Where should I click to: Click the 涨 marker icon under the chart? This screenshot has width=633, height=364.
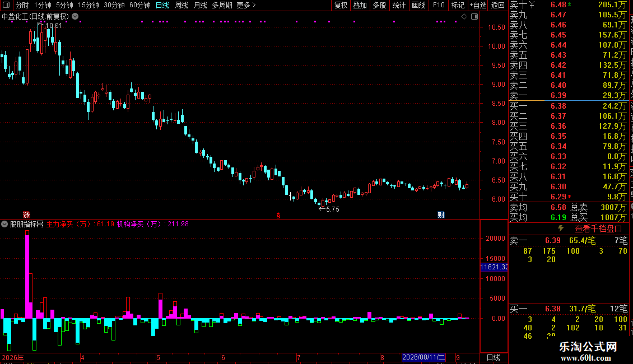pyautogui.click(x=27, y=215)
